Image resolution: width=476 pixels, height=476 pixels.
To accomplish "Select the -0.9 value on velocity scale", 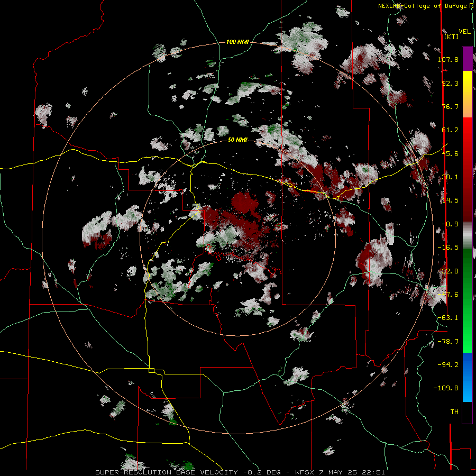I will click(450, 224).
